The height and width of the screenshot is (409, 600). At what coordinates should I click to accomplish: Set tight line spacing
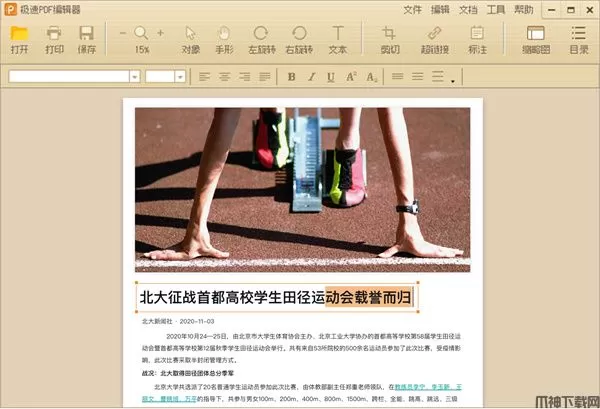398,77
